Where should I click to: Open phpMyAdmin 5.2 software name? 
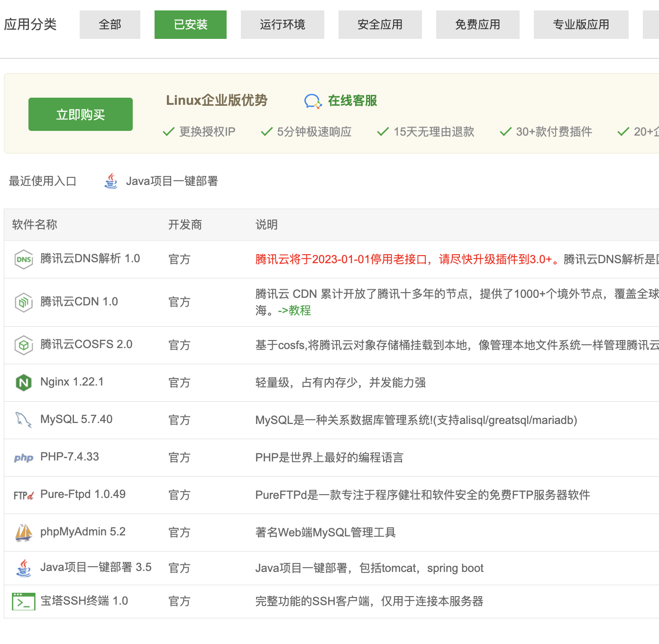pyautogui.click(x=83, y=532)
